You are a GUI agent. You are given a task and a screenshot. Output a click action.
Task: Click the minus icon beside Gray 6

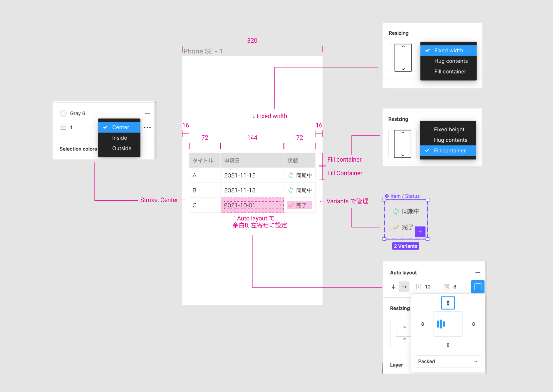[147, 113]
